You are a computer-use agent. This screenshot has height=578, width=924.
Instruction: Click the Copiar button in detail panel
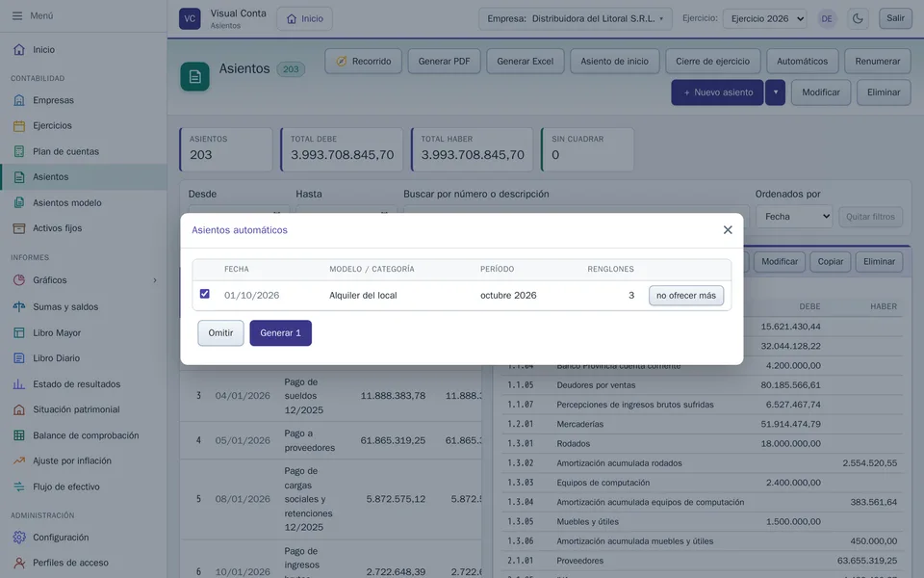831,261
